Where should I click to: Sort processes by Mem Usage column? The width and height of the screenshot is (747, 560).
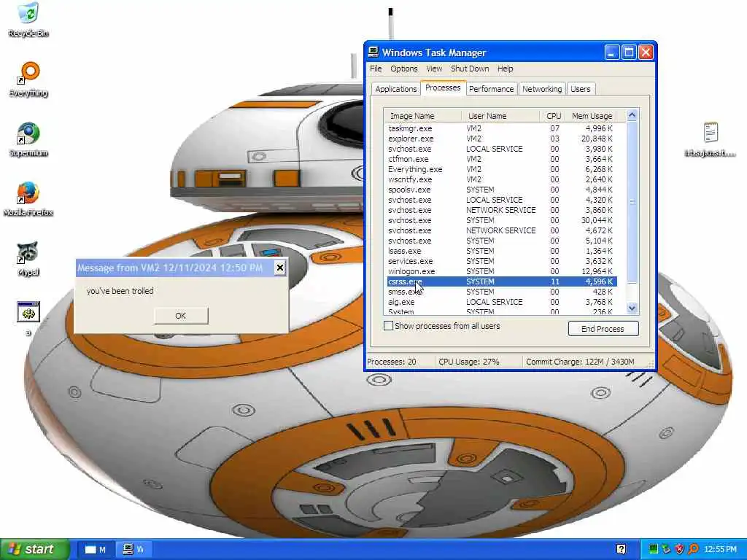coord(592,116)
